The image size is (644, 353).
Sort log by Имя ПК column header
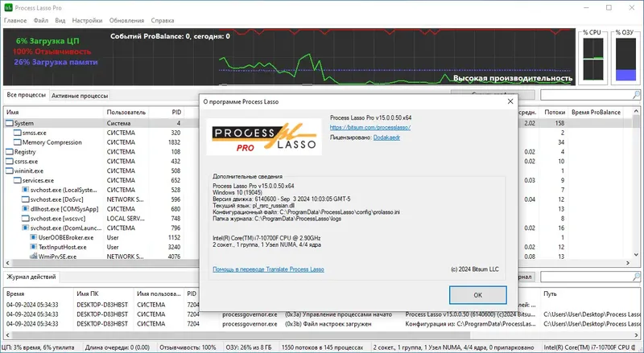click(x=104, y=293)
